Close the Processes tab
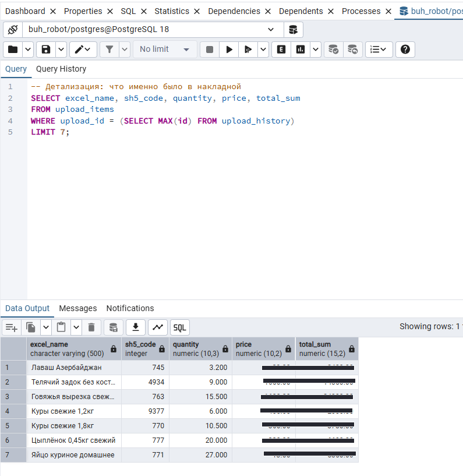The width and height of the screenshot is (463, 476). coord(388,12)
